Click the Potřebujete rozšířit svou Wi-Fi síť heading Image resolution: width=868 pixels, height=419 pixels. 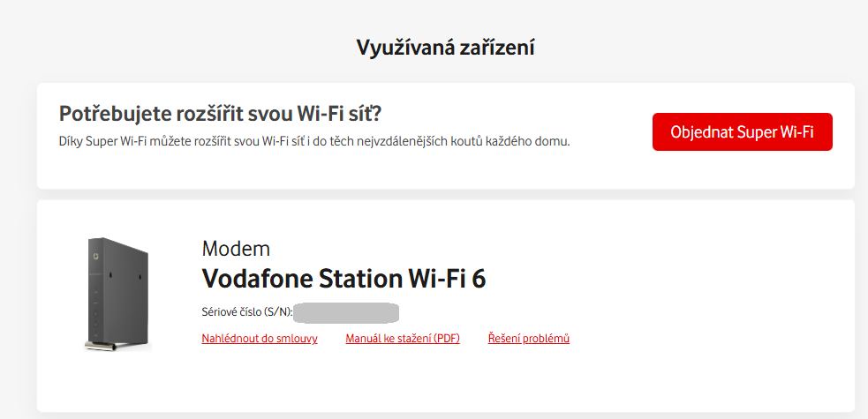pos(225,113)
